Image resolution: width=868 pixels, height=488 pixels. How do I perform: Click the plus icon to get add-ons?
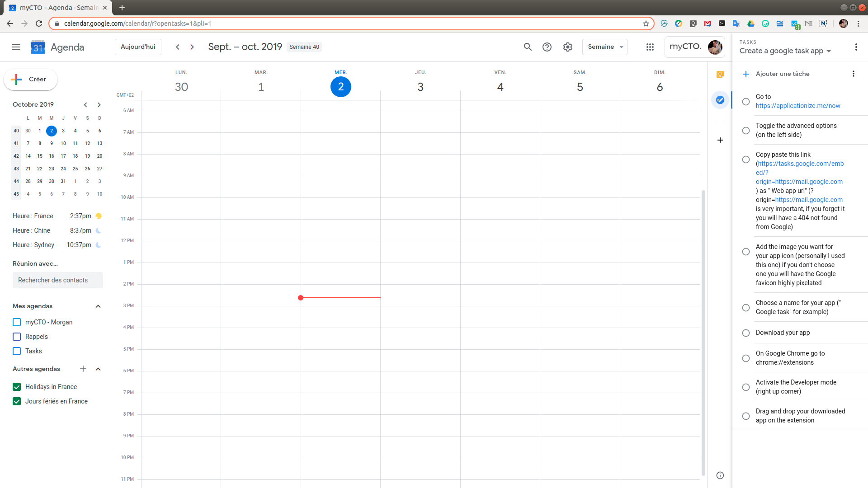tap(720, 140)
